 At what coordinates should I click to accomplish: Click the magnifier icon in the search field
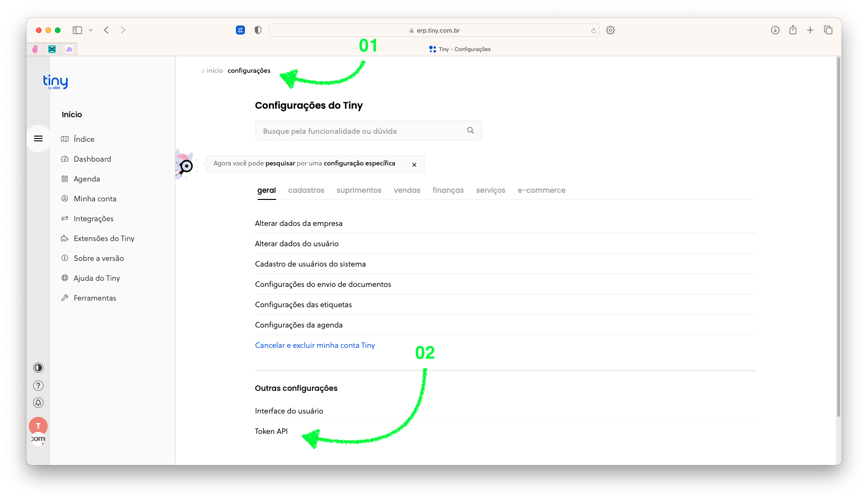470,130
